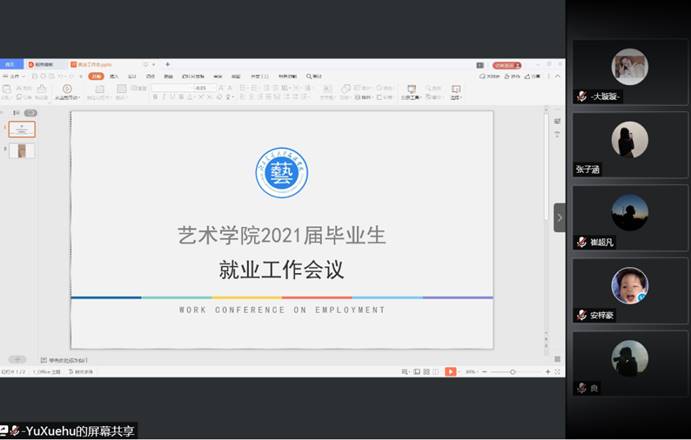
Task: Click 崔超凡 muted microphone icon
Action: click(x=582, y=242)
